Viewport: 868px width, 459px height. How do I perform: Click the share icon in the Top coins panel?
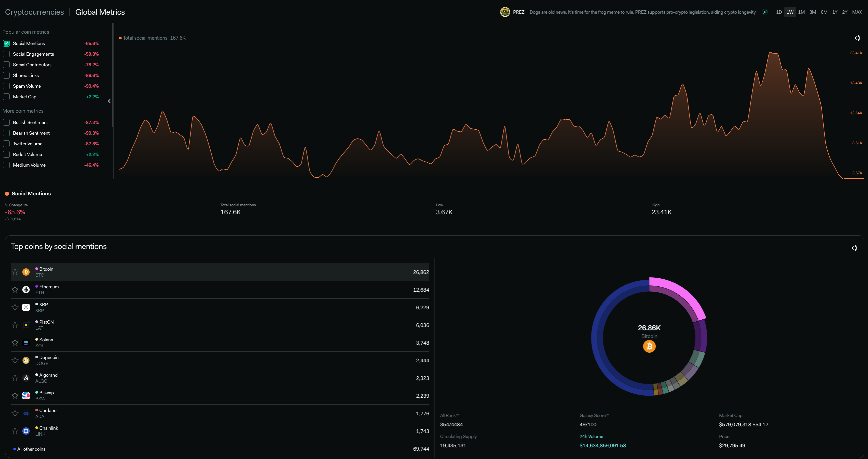854,248
